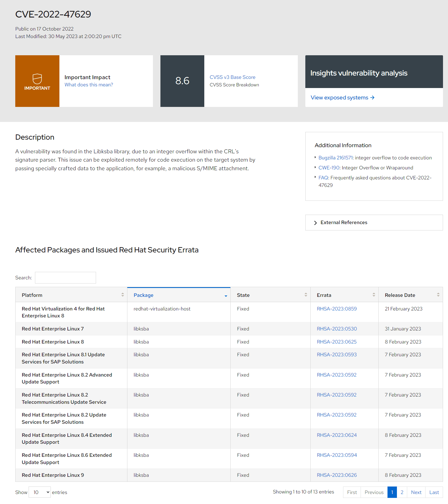448x504 pixels.
Task: Toggle the Package column sort arrow
Action: 226,296
